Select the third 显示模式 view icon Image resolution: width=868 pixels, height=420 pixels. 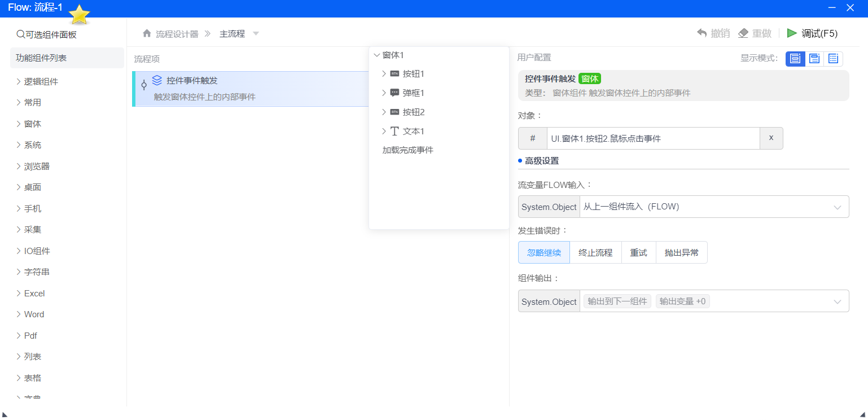click(x=834, y=58)
